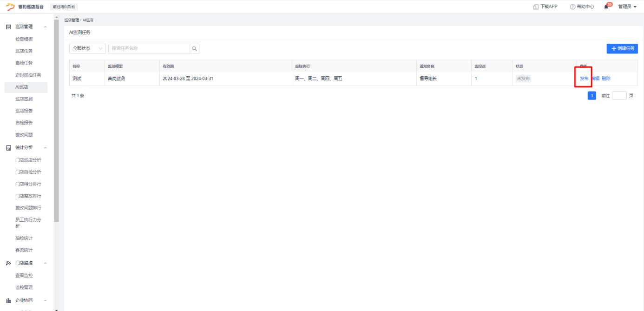Open 查看监控 in the sidebar
Screen dimensions: 644x311
pyautogui.click(x=24, y=276)
